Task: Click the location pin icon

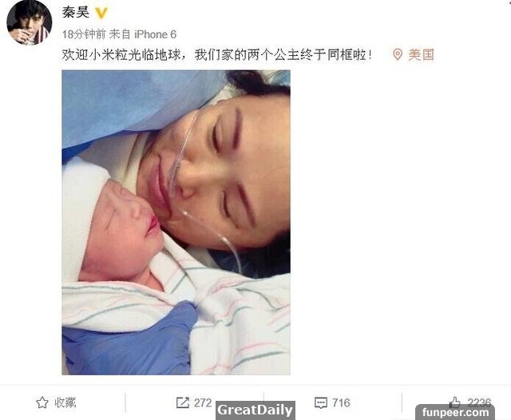Action: [x=398, y=54]
